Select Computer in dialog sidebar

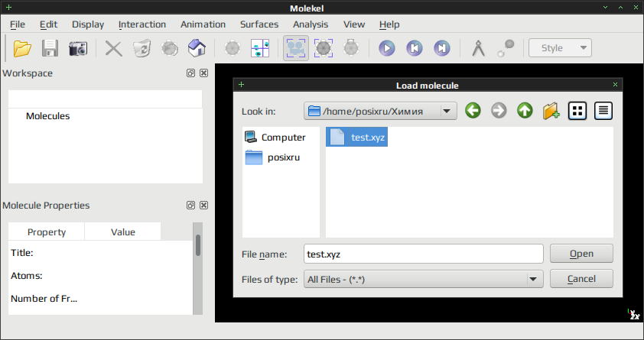click(275, 138)
